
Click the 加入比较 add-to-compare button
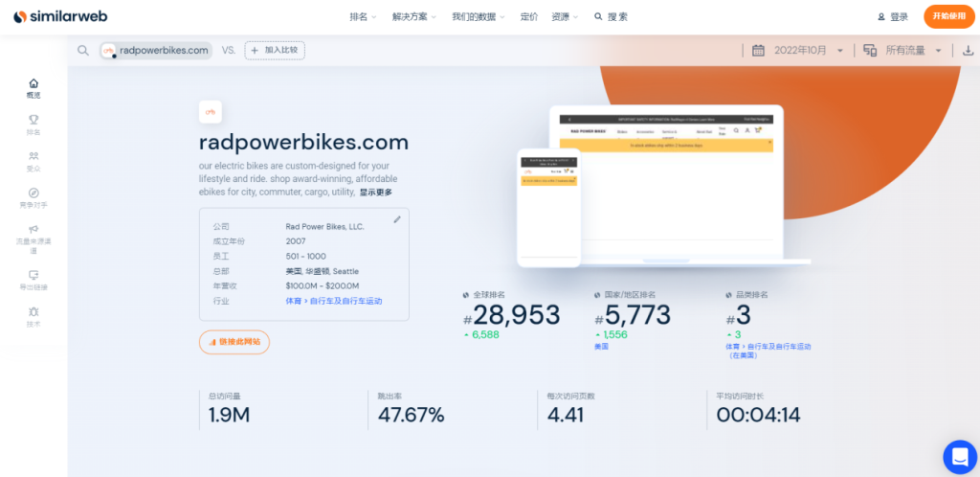[275, 50]
